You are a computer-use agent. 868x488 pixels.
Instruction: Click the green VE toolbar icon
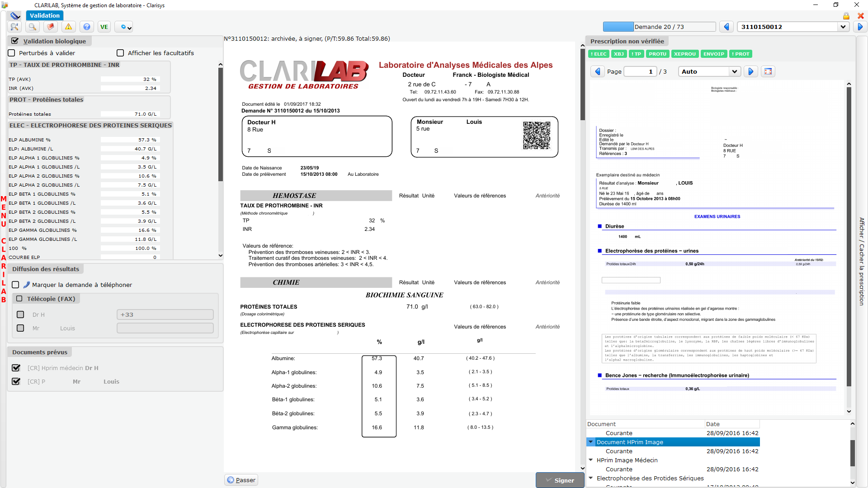(104, 27)
